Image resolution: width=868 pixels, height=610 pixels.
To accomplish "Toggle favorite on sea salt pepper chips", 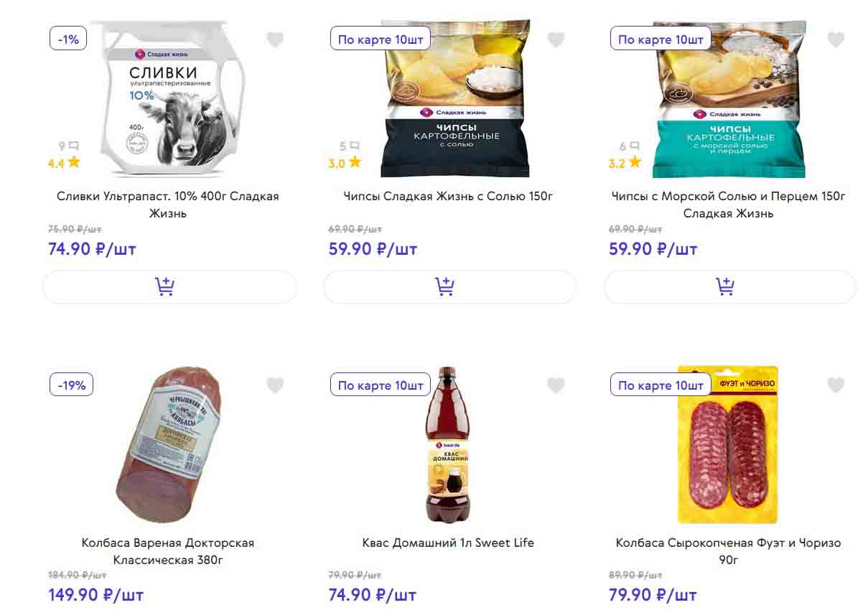I will pyautogui.click(x=836, y=39).
